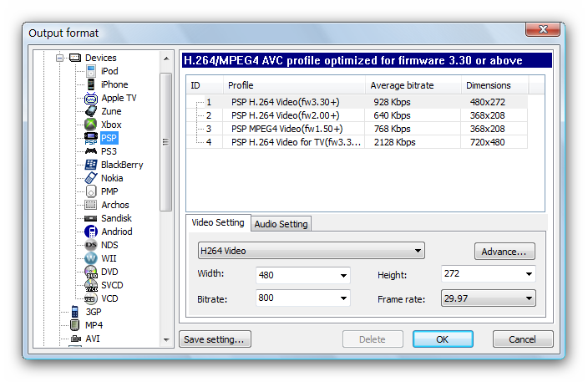The width and height of the screenshot is (588, 382).
Task: Click the DVD disc icon
Action: point(91,272)
